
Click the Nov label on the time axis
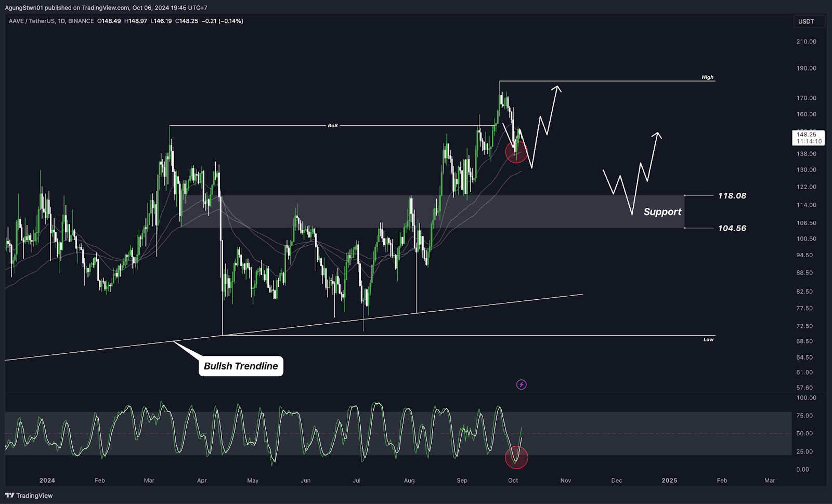[x=566, y=481]
